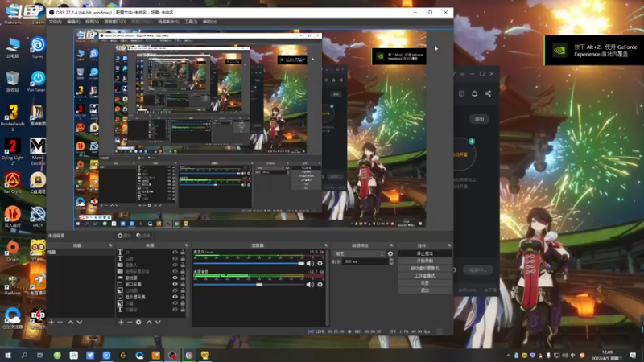
Task: Open the 场景集合(S) menu
Action: tap(168, 22)
